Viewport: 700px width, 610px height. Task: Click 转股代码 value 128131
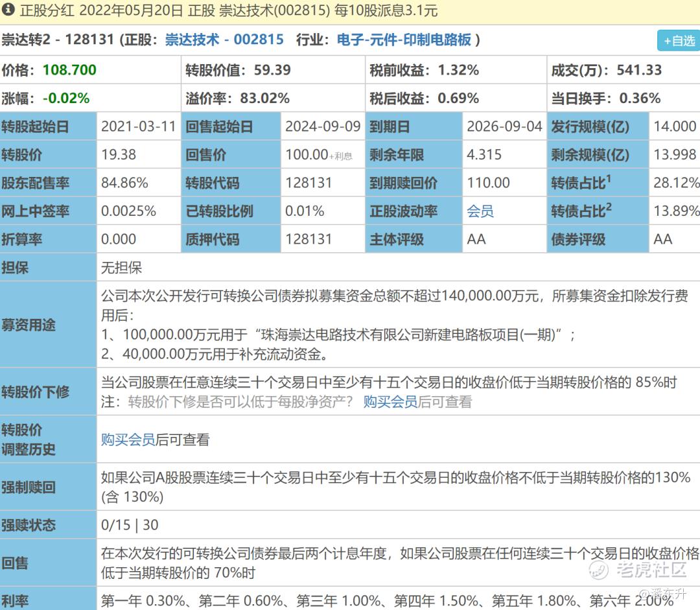309,183
